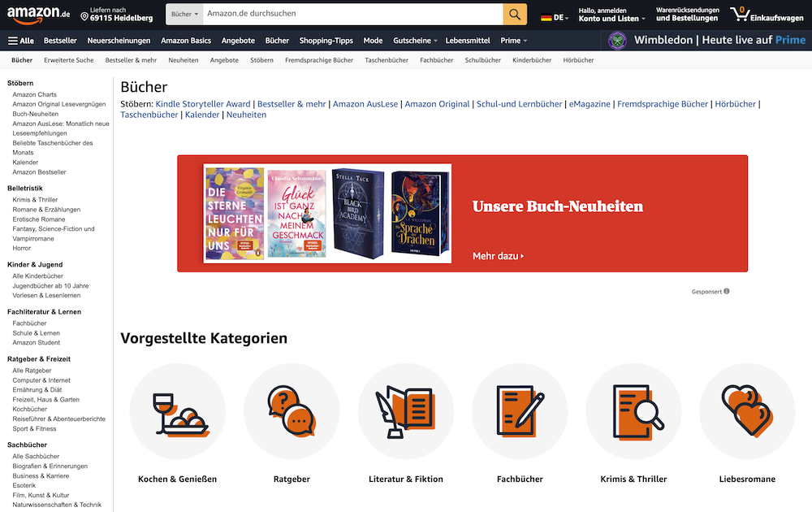Open the Amazon AusLese Stöbern link

click(365, 104)
